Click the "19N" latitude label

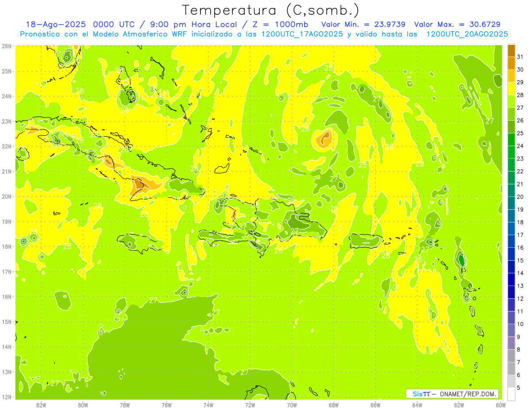[x=6, y=221]
